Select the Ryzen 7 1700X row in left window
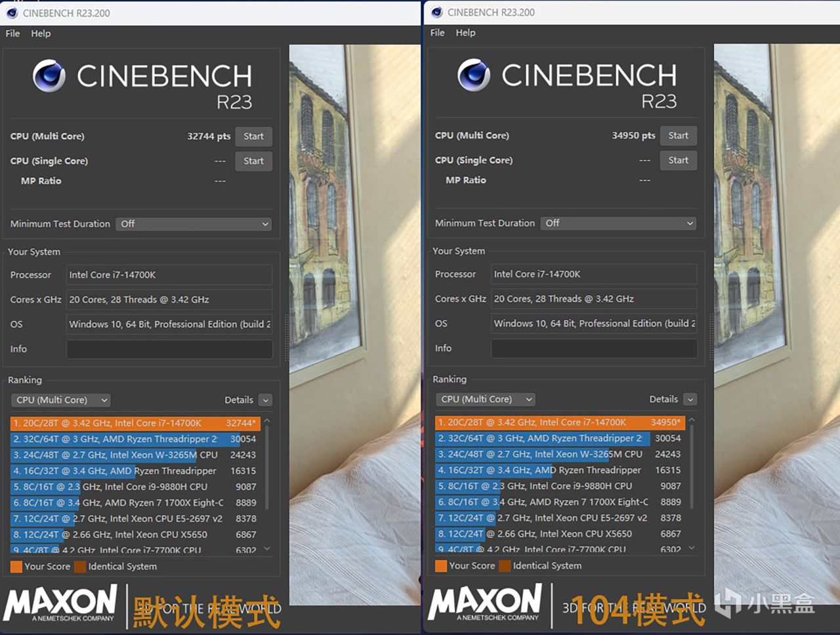The width and height of the screenshot is (840, 635). click(x=135, y=503)
